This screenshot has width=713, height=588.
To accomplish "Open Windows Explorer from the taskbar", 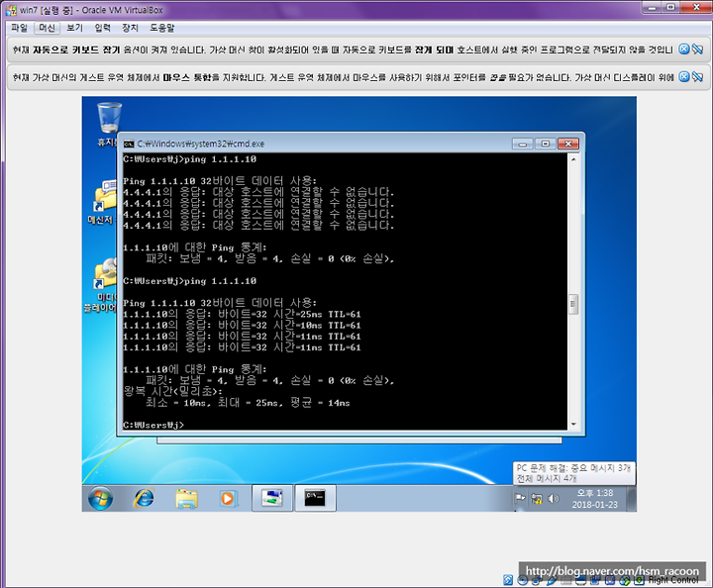I will (x=186, y=499).
